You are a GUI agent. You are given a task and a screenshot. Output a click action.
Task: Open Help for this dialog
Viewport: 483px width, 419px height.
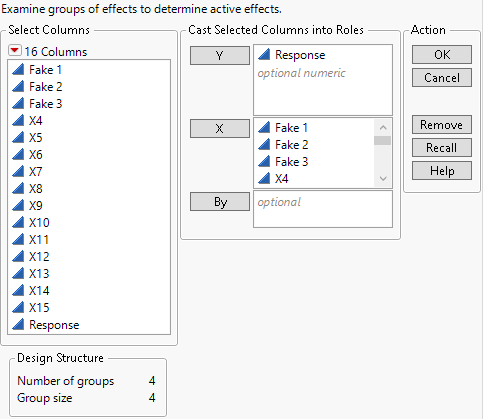[442, 171]
